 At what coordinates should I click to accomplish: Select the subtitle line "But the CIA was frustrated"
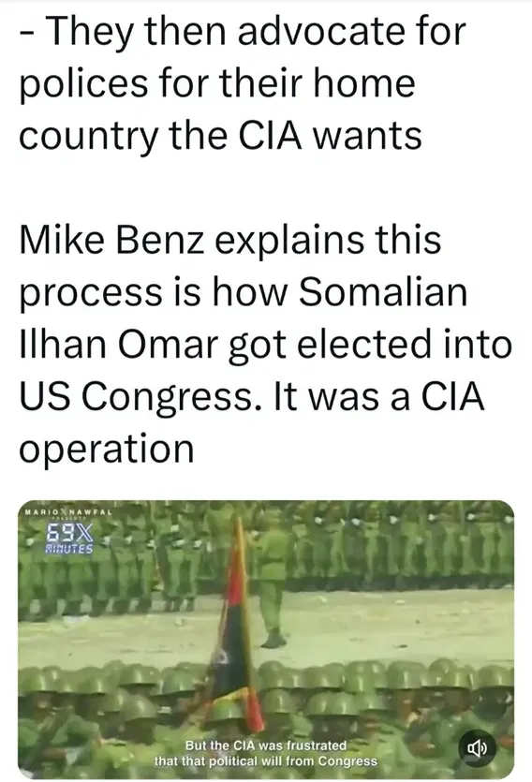point(265,745)
